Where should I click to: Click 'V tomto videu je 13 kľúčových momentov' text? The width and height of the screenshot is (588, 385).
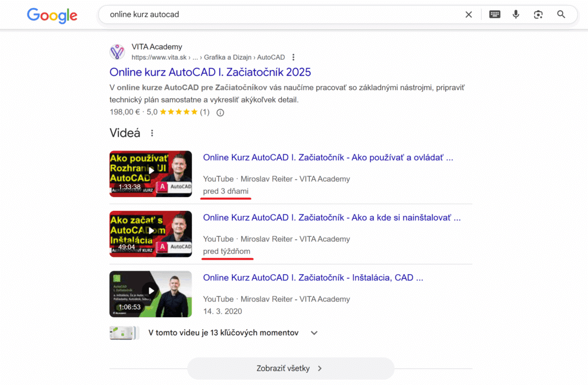223,333
